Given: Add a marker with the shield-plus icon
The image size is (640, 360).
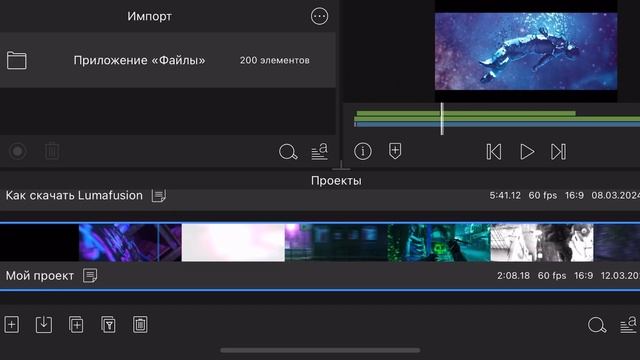Looking at the screenshot, I should pyautogui.click(x=395, y=151).
